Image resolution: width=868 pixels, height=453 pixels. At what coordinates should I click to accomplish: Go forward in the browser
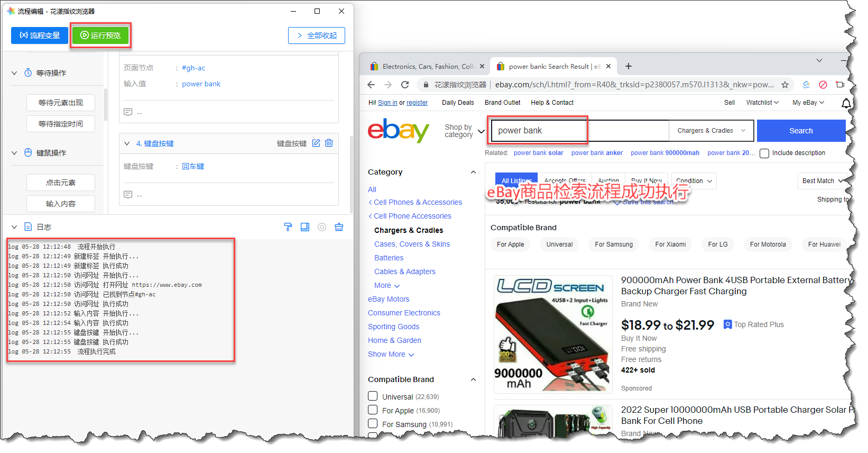pos(388,85)
